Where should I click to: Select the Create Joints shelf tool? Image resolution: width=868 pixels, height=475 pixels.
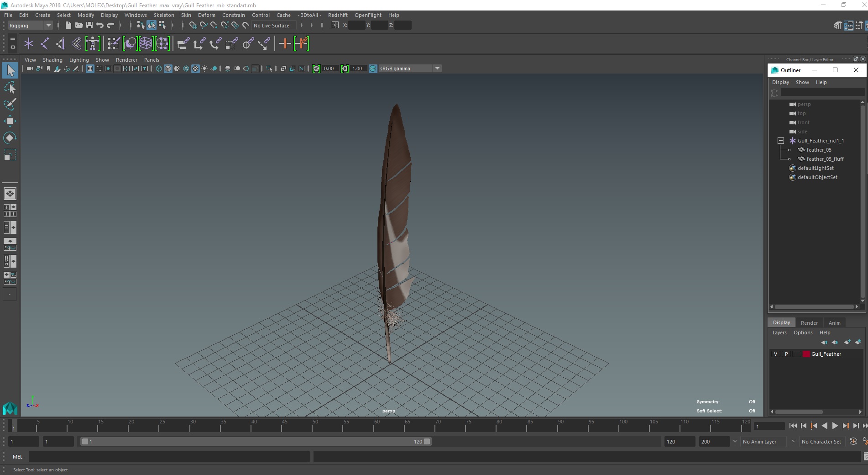coord(44,43)
